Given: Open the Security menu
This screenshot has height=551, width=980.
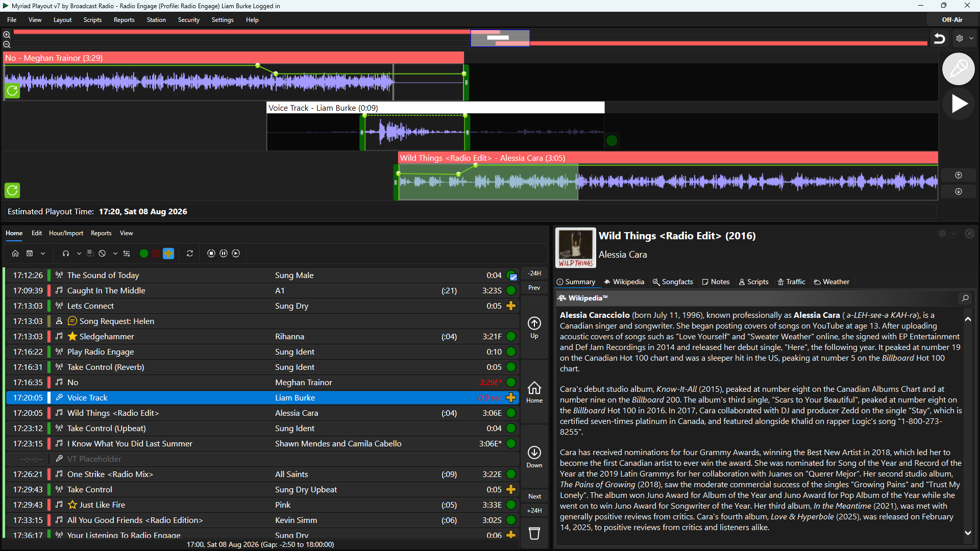Looking at the screenshot, I should click(189, 20).
